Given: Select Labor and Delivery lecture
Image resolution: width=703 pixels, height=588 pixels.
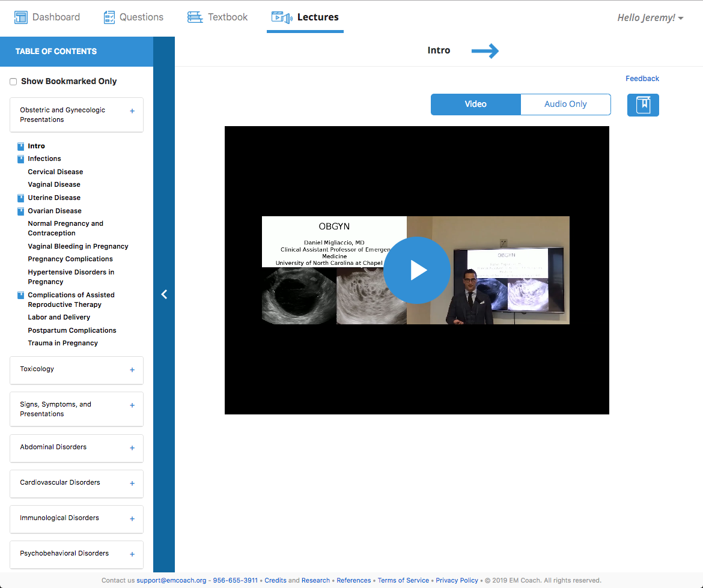Looking at the screenshot, I should tap(59, 317).
